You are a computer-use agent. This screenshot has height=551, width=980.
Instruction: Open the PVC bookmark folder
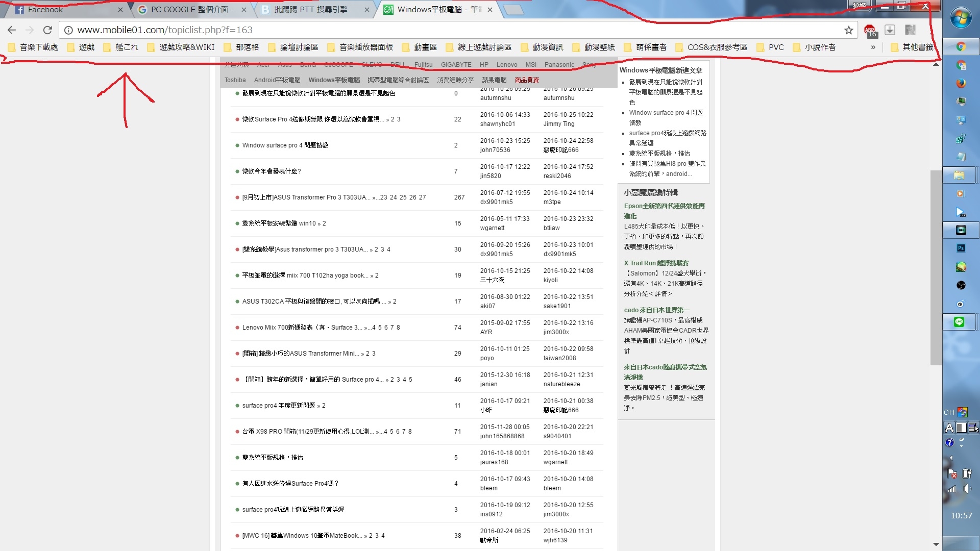click(770, 47)
